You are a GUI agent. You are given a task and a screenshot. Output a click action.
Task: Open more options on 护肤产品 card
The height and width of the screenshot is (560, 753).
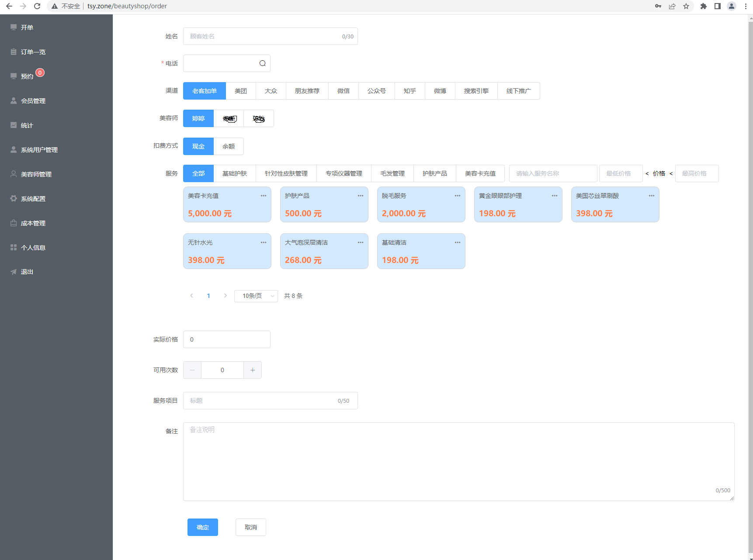[x=361, y=196]
